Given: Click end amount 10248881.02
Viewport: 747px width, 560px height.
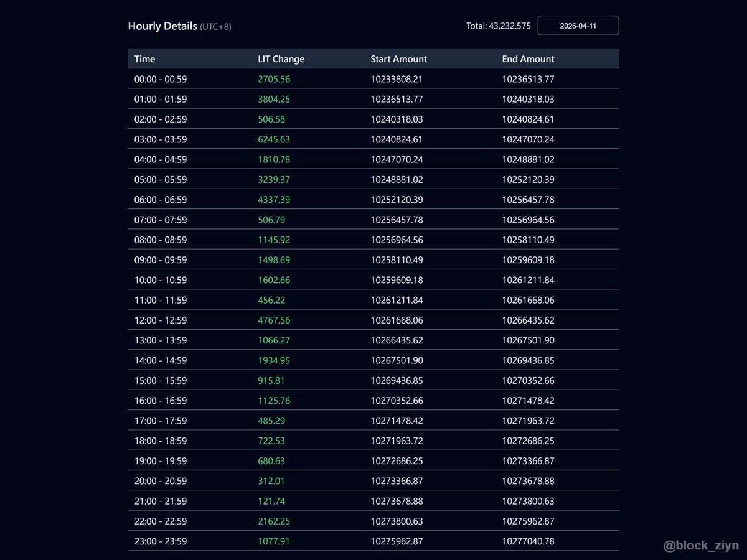Looking at the screenshot, I should 529,159.
